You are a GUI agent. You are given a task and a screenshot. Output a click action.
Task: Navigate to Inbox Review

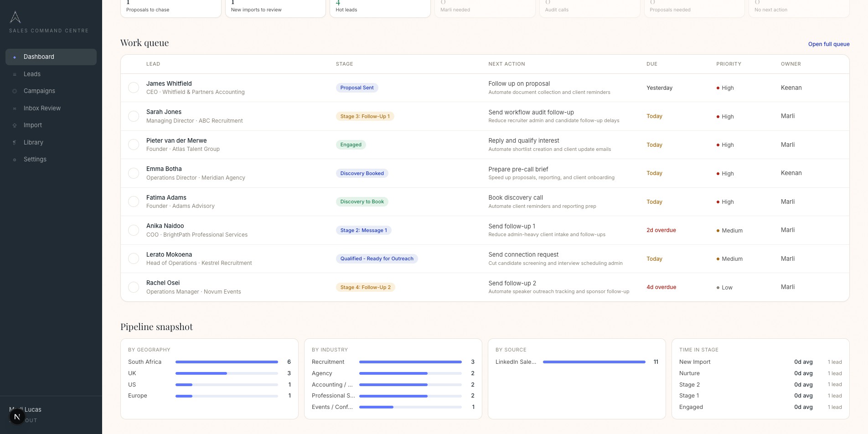click(x=51, y=108)
